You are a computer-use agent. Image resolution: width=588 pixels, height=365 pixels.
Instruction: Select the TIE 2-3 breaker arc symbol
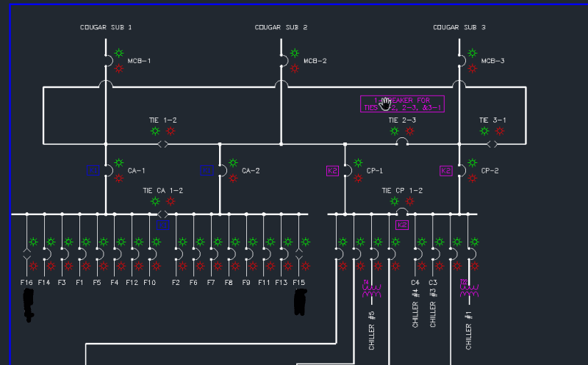point(402,142)
